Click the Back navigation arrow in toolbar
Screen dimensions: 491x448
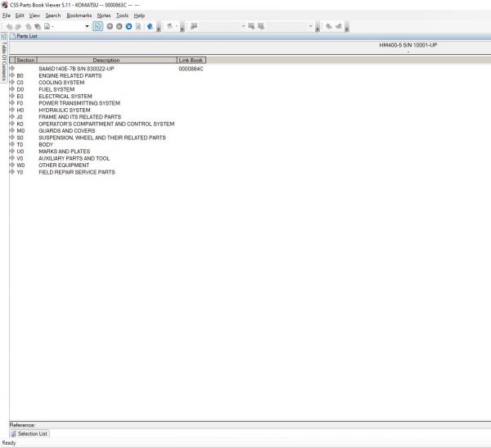[x=9, y=27]
